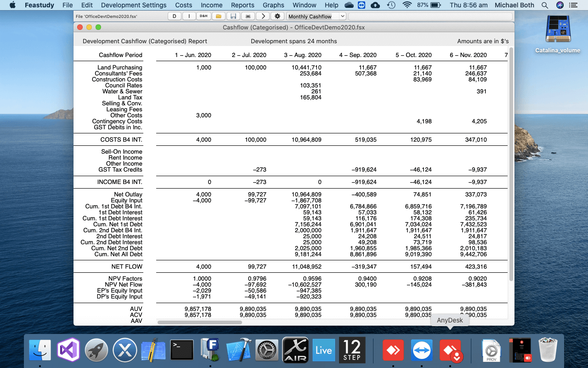
Task: Click the 'COSTS B4 INT.' row label
Action: coord(121,140)
